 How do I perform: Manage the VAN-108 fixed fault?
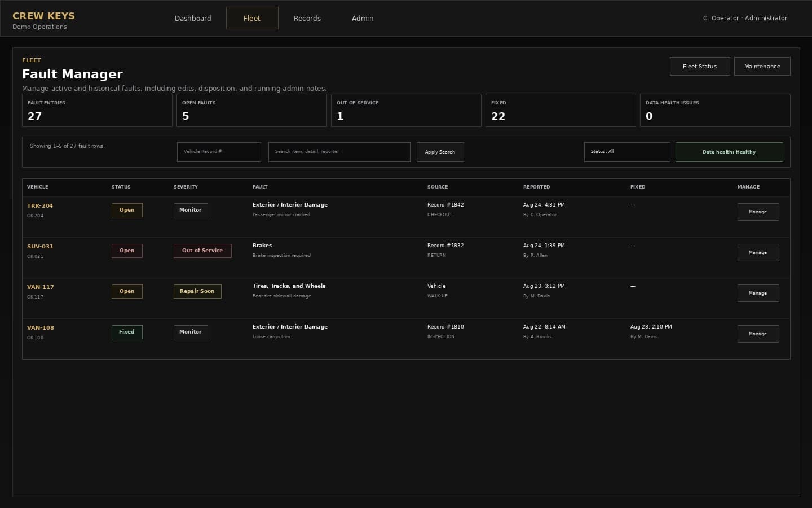click(758, 334)
